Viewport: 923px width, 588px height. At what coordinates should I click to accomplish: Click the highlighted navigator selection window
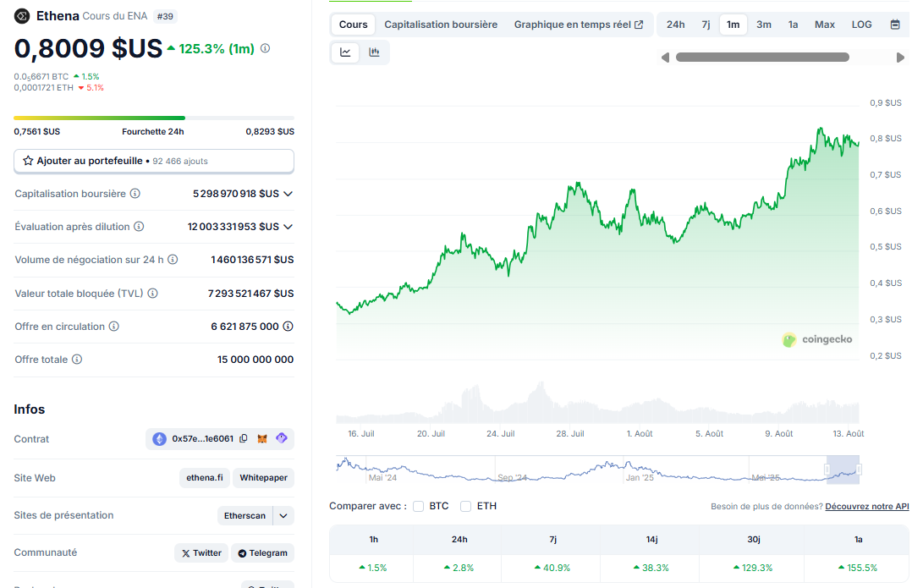tap(843, 470)
